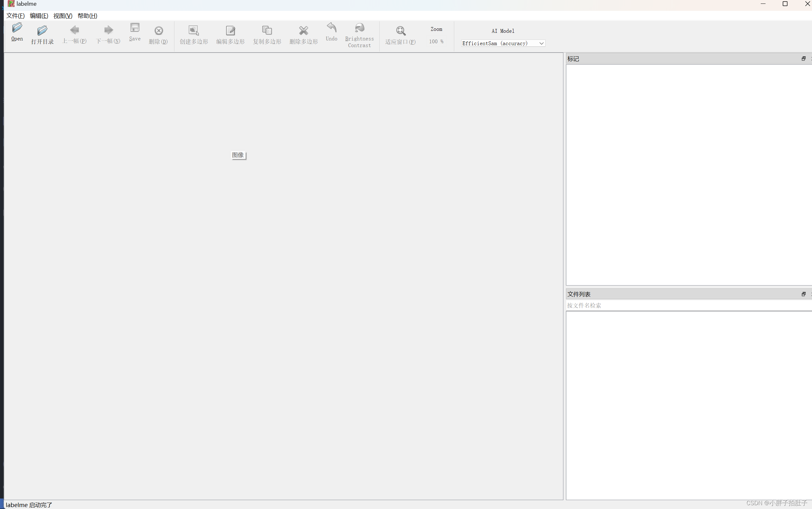Open an image file with the Open tool
812x509 pixels.
point(17,34)
